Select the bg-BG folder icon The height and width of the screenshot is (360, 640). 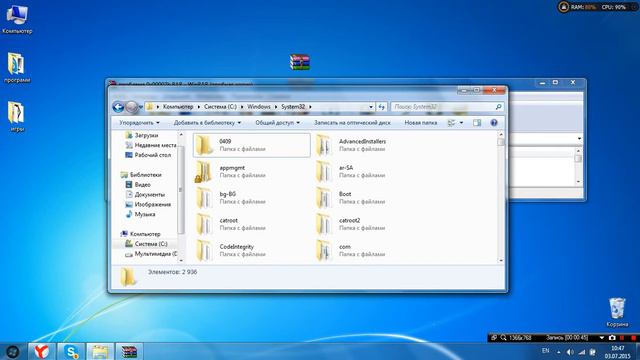pos(204,198)
